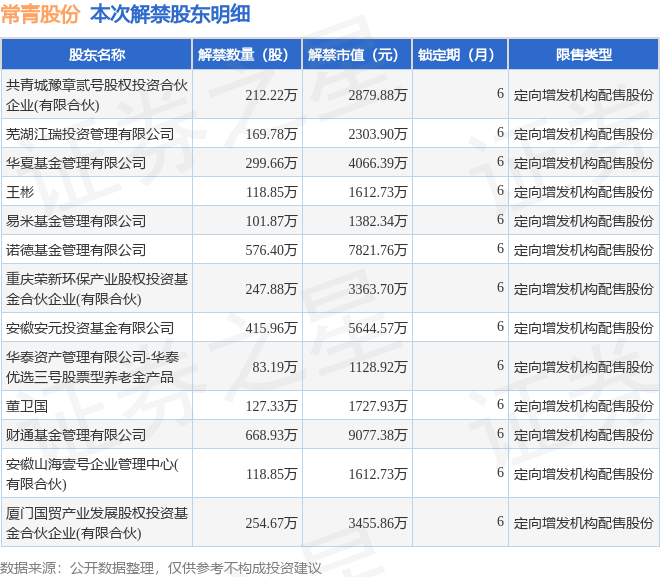
Task: Select the 解禁数量（股） column header
Action: (247, 55)
